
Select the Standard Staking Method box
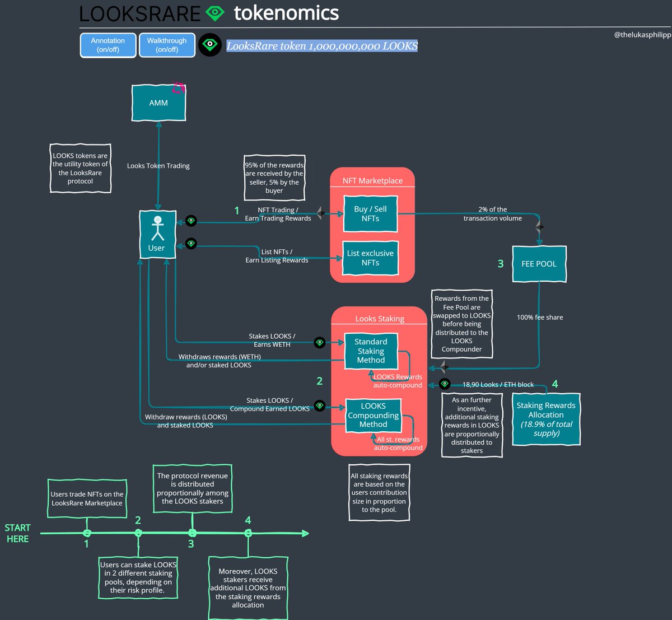pos(371,351)
